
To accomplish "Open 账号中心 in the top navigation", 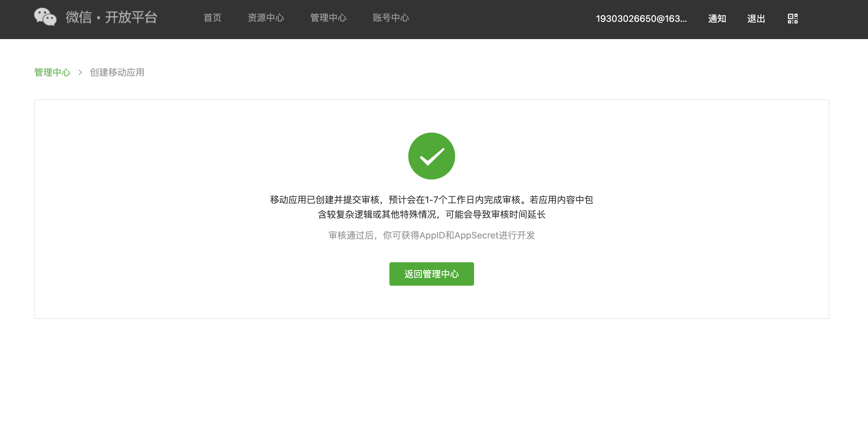I will coord(390,18).
